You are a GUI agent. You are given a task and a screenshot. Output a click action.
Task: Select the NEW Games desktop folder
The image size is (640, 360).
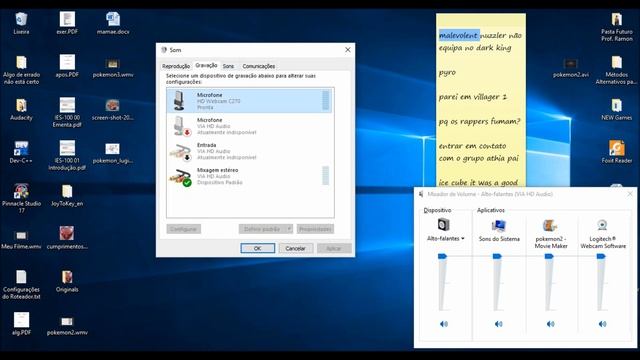click(617, 109)
